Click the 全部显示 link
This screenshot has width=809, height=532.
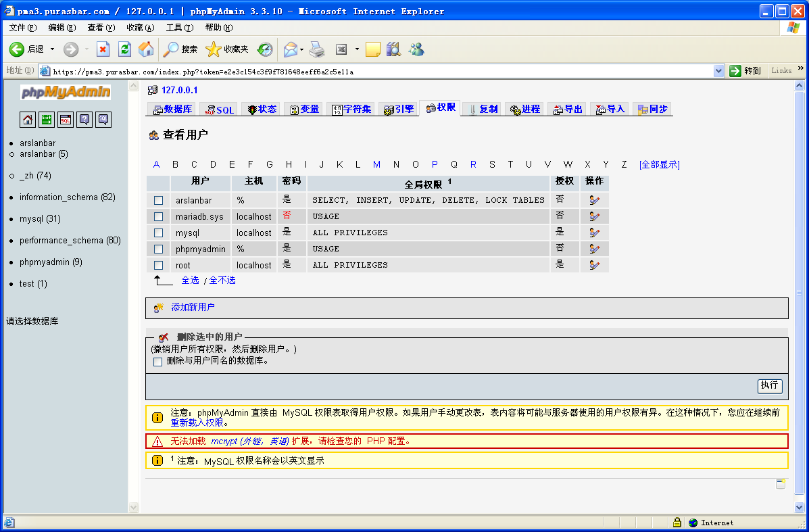click(660, 165)
